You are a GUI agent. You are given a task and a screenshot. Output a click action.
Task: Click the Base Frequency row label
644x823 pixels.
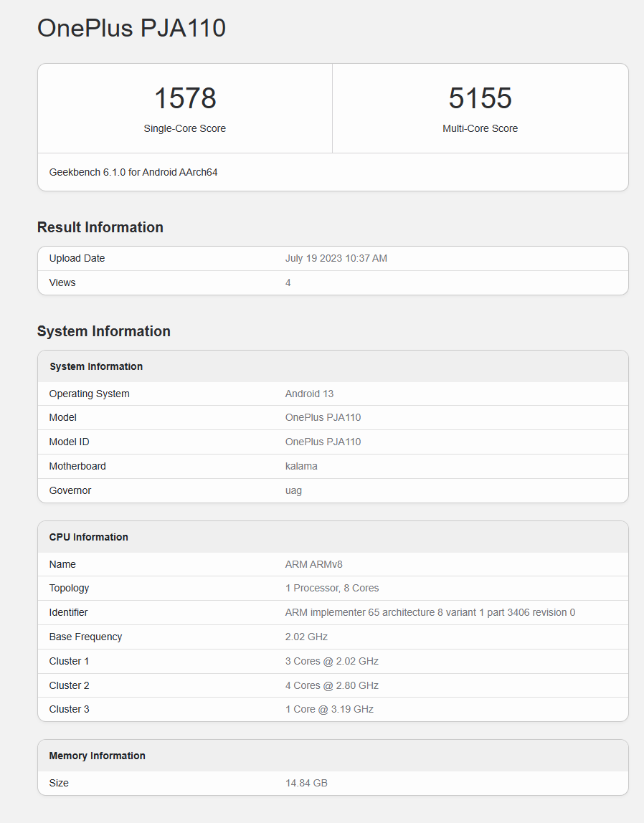pos(85,637)
